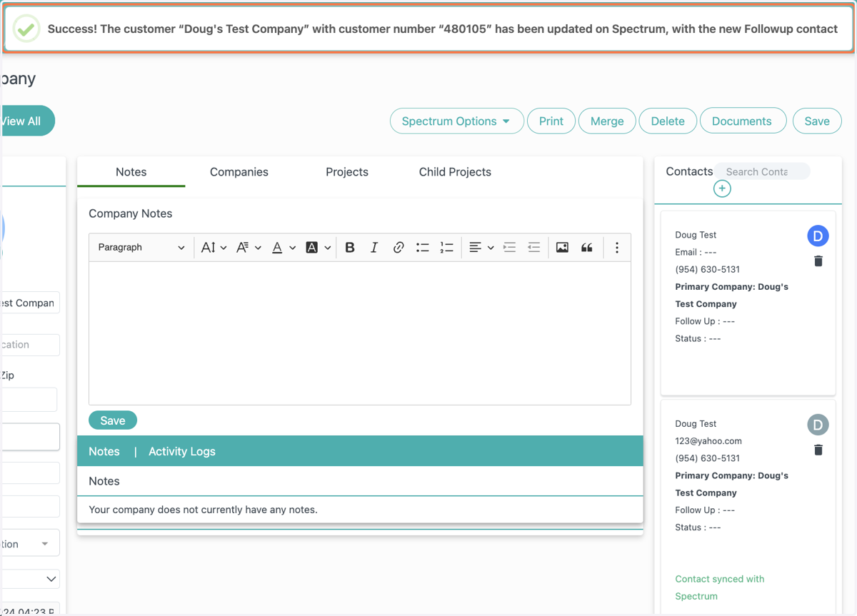Open the editor's more options menu
The width and height of the screenshot is (857, 616).
click(x=617, y=248)
